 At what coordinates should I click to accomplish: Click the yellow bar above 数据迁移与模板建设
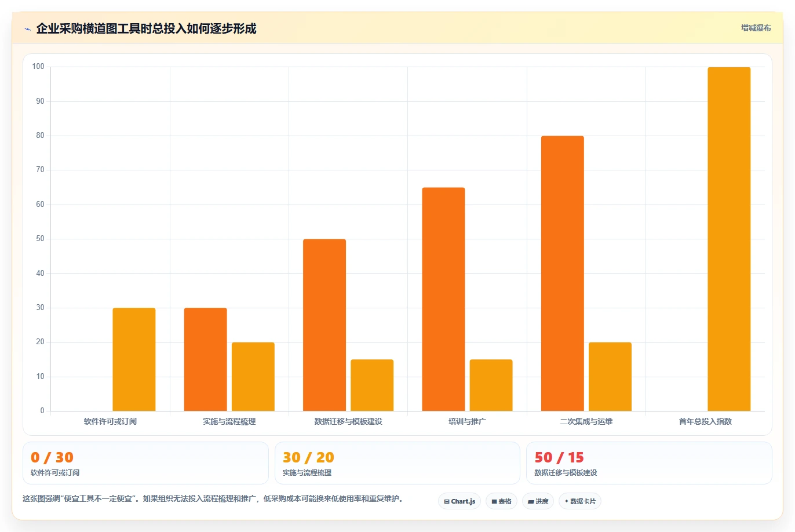click(x=372, y=385)
